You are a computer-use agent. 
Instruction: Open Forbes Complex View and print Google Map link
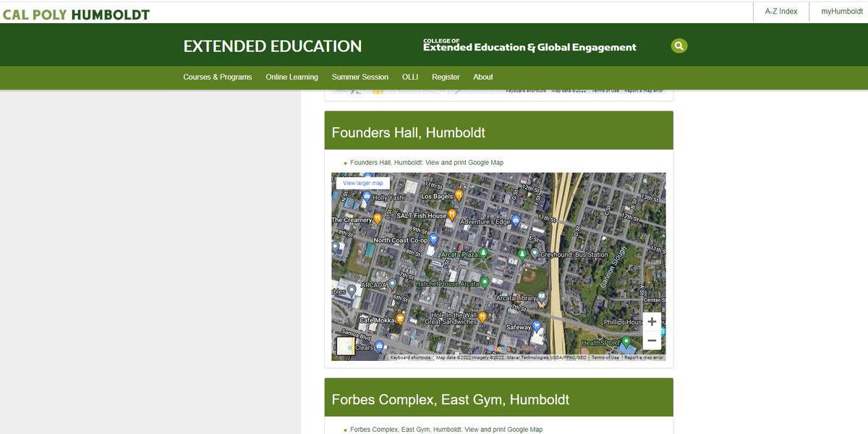[446, 430]
